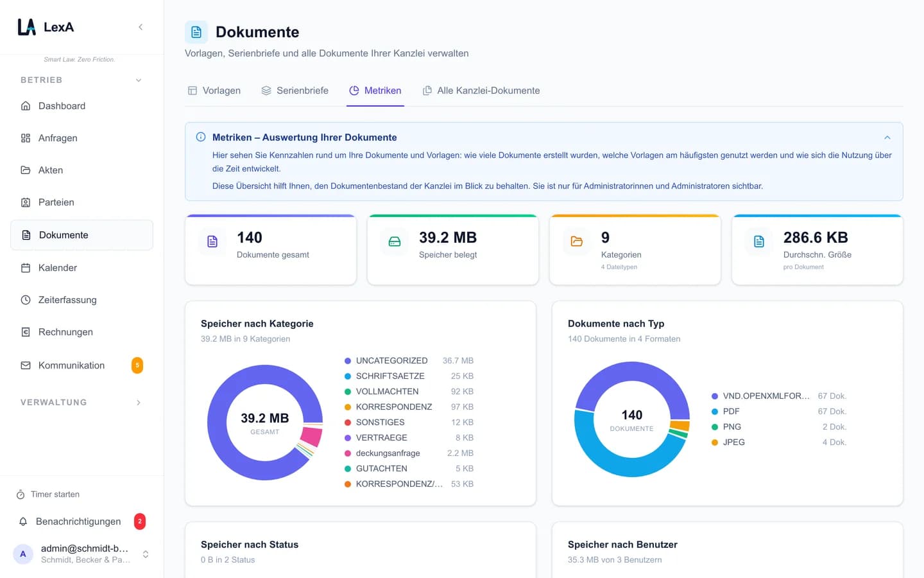Click the SCHRIFTSAETZE legend entry
924x578 pixels.
409,376
